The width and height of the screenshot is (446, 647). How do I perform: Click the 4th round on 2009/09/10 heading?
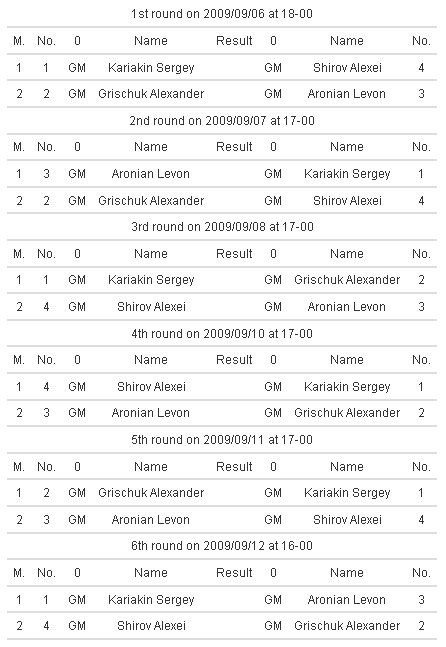(x=222, y=333)
